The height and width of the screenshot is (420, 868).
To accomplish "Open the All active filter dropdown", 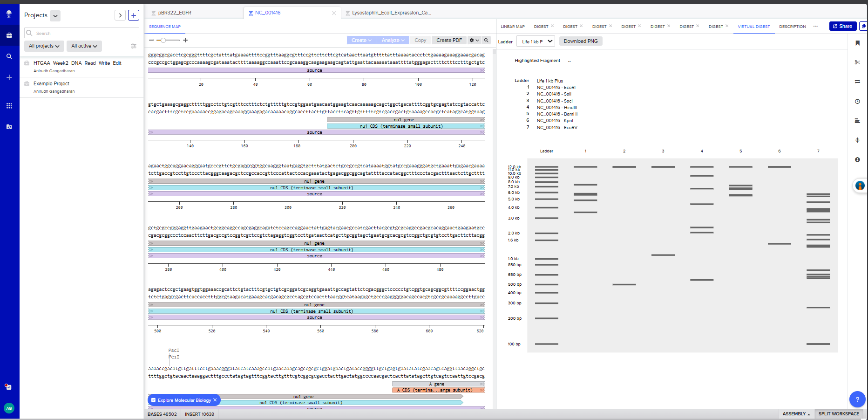I will point(84,46).
